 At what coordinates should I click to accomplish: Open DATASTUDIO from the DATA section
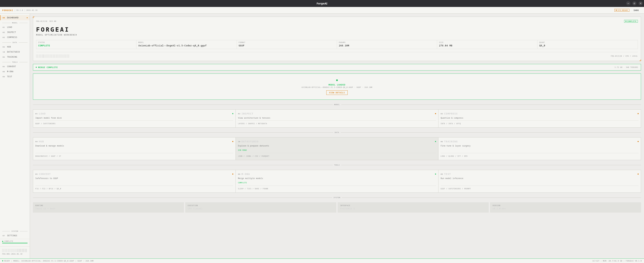[13, 52]
